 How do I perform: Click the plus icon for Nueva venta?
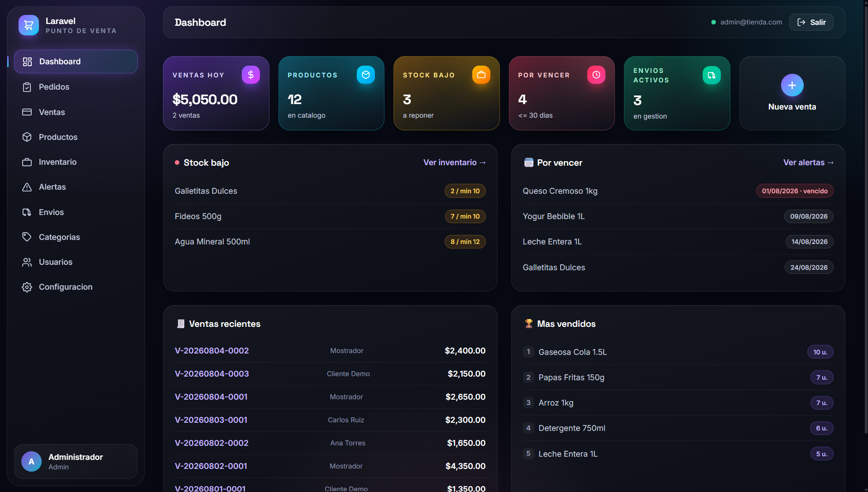pos(792,85)
